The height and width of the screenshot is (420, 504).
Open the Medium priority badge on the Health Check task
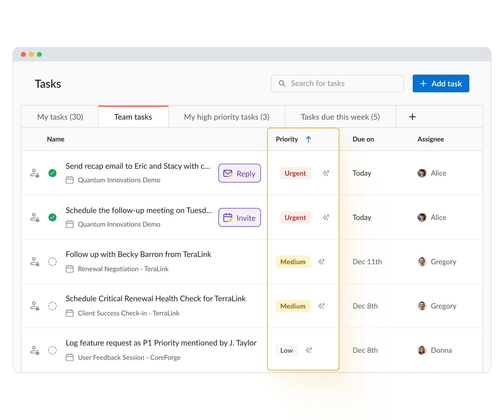[293, 306]
